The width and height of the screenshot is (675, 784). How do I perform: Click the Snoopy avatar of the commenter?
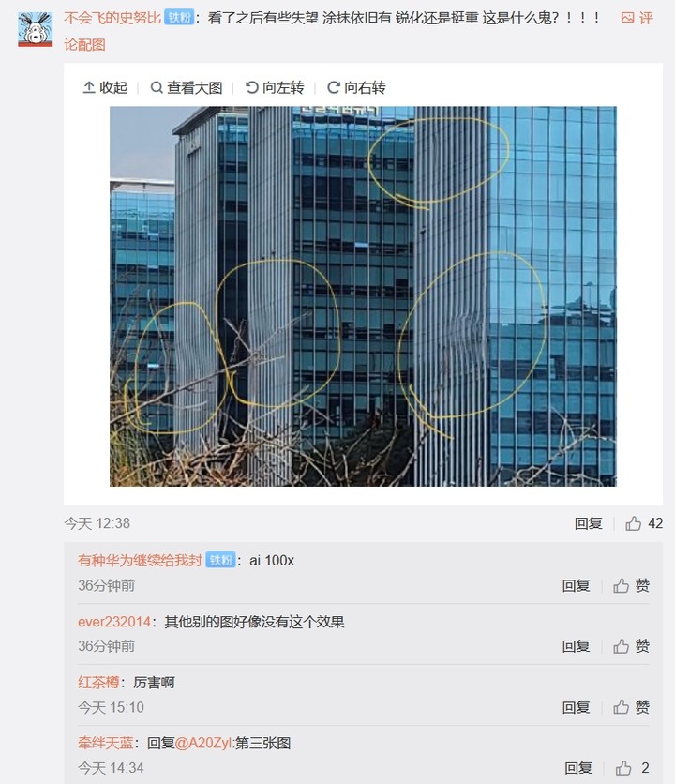(35, 29)
